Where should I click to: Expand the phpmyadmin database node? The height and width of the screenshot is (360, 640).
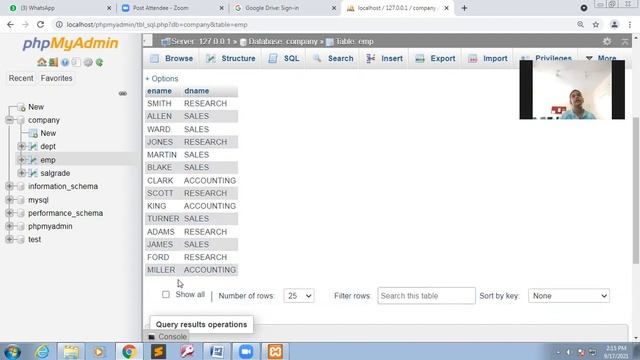coord(9,226)
